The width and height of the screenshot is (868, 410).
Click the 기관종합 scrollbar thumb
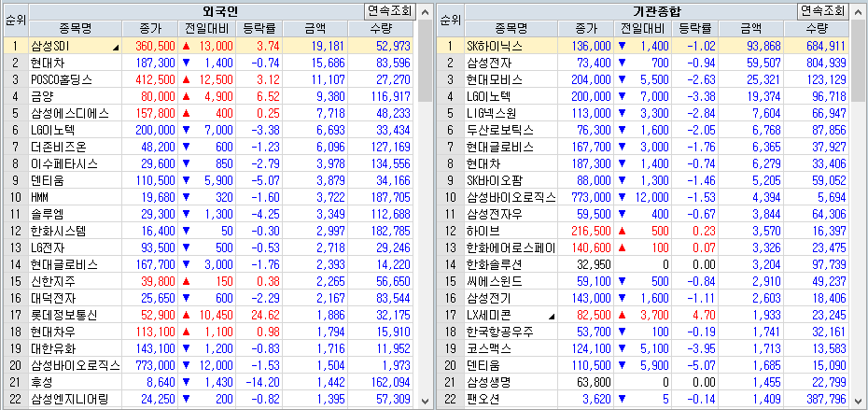(x=859, y=60)
